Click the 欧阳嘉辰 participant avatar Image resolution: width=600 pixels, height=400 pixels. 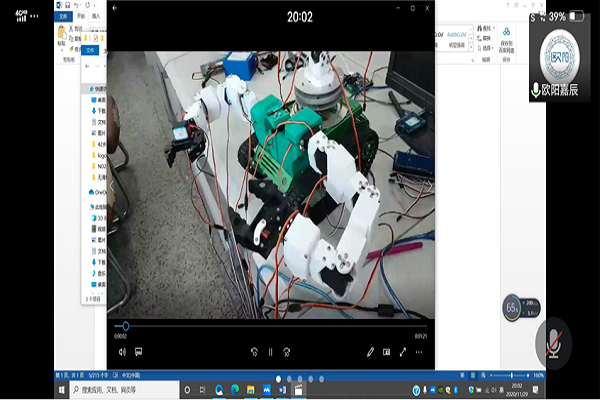coord(562,58)
